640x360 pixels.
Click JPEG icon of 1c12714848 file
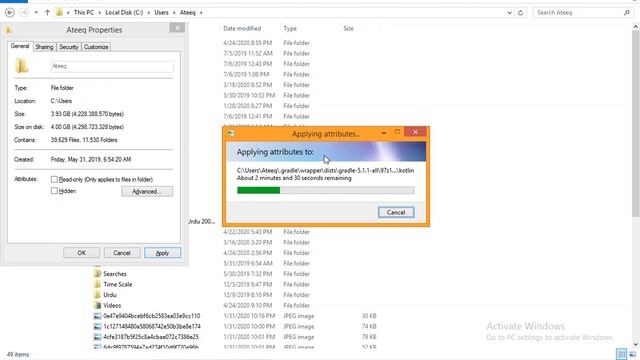[97, 327]
